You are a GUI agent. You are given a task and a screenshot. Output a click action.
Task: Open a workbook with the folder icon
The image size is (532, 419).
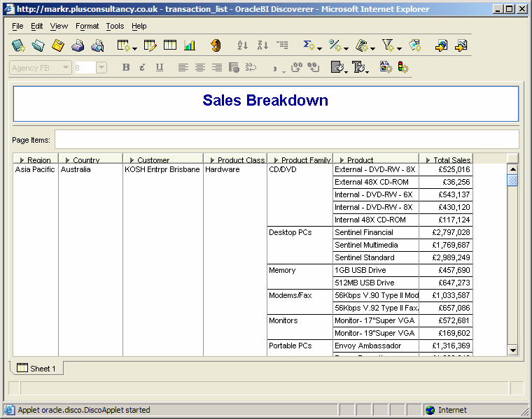(38, 45)
